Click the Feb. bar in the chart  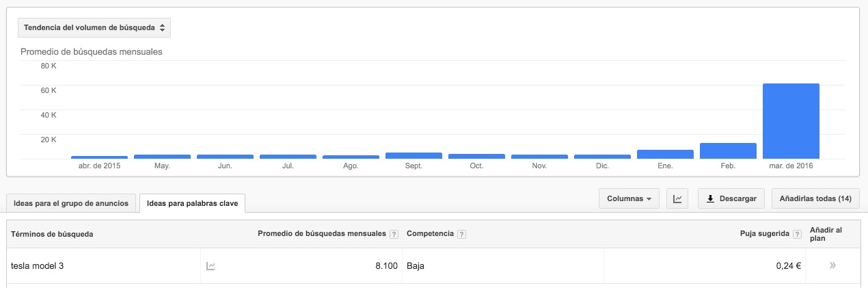pos(728,150)
